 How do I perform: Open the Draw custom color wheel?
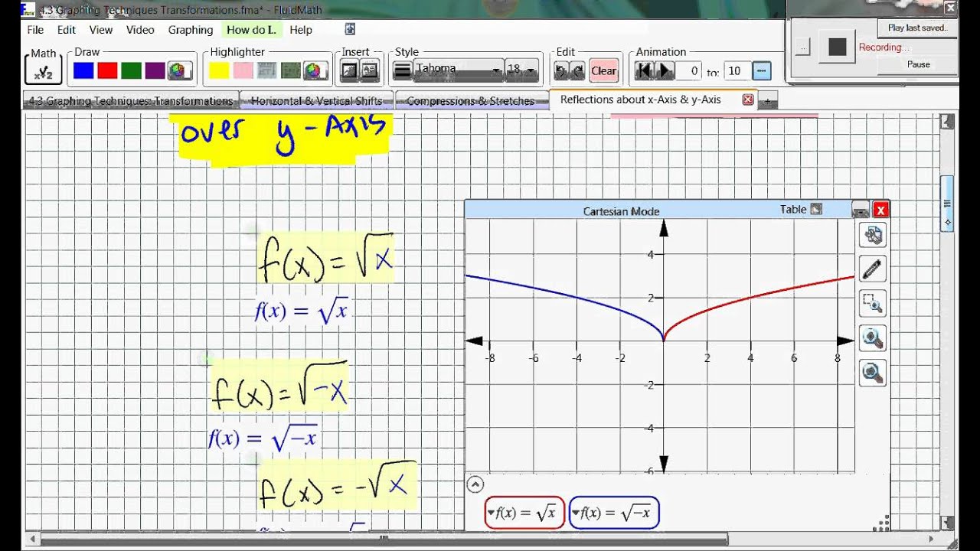click(x=178, y=71)
